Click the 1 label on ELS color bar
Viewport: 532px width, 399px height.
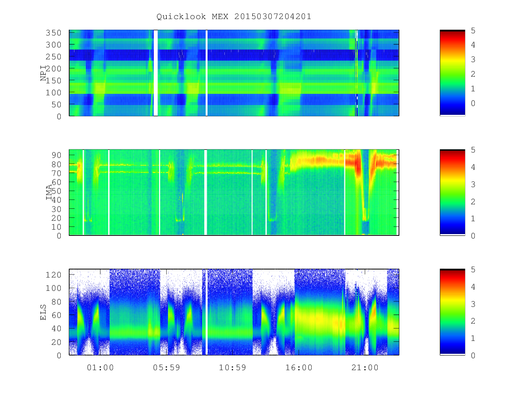click(473, 338)
